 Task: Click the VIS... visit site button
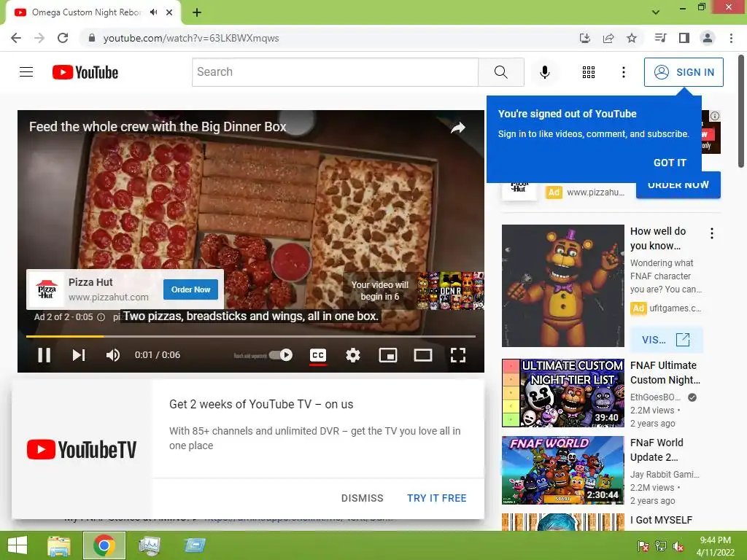(x=666, y=340)
